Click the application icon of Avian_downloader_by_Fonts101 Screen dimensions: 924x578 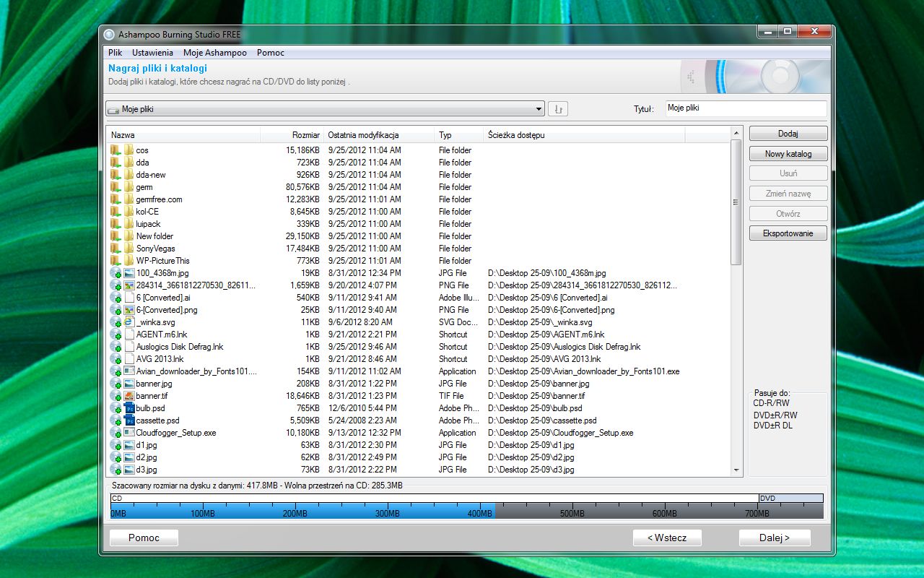click(x=129, y=371)
